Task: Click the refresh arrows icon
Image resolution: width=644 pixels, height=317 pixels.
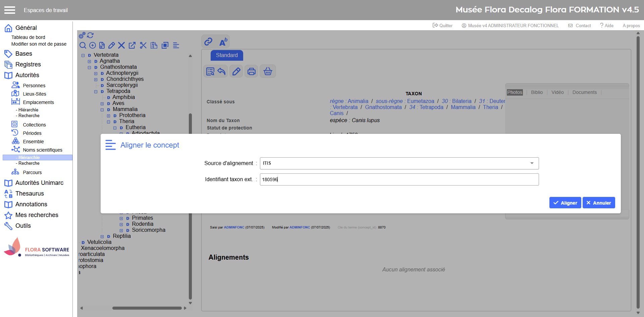Action: point(91,35)
